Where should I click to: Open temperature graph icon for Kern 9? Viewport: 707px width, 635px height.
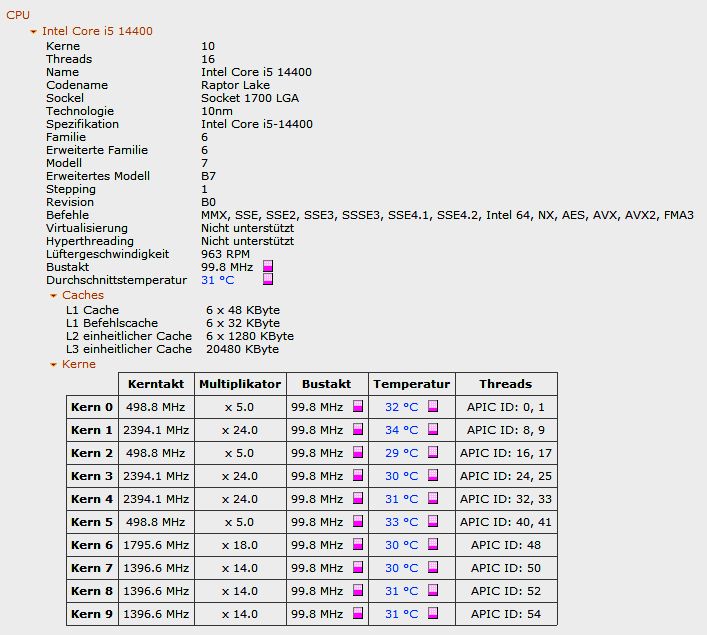pyautogui.click(x=433, y=613)
